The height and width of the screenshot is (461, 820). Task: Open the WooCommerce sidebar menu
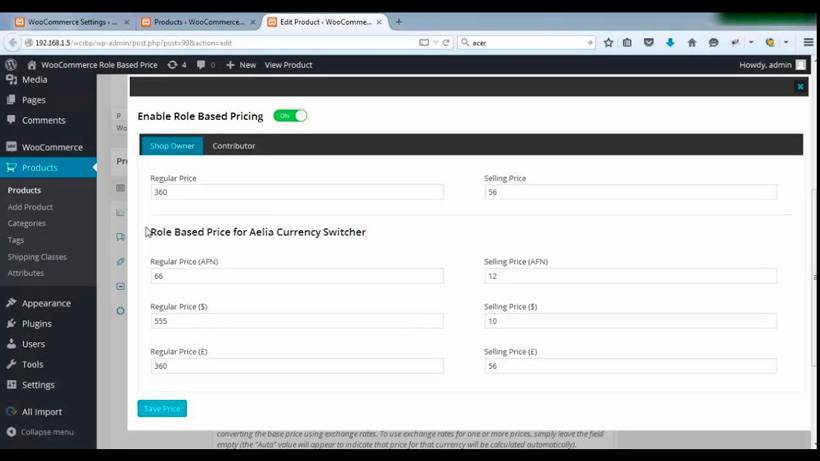(52, 147)
